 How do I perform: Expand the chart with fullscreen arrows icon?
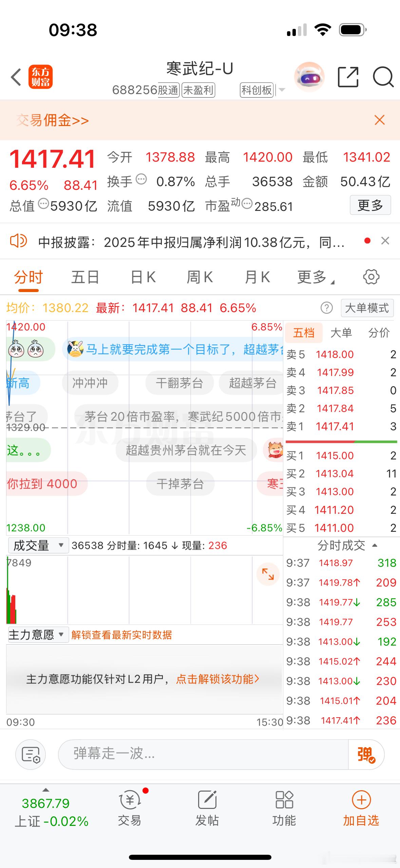pos(268,574)
